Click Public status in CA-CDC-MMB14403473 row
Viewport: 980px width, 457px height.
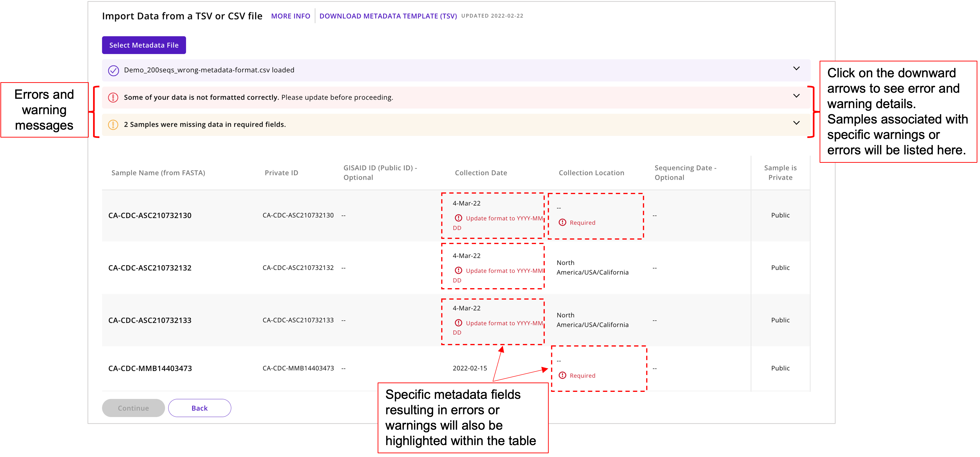780,368
